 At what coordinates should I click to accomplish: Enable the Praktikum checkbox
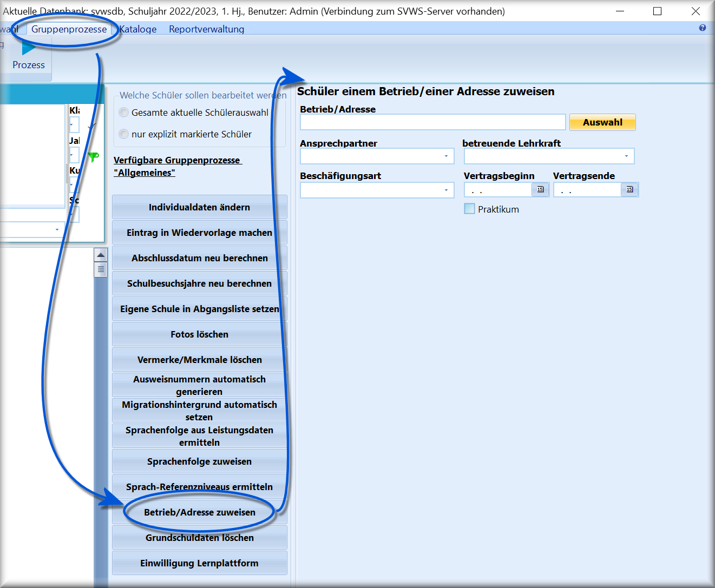tap(469, 209)
